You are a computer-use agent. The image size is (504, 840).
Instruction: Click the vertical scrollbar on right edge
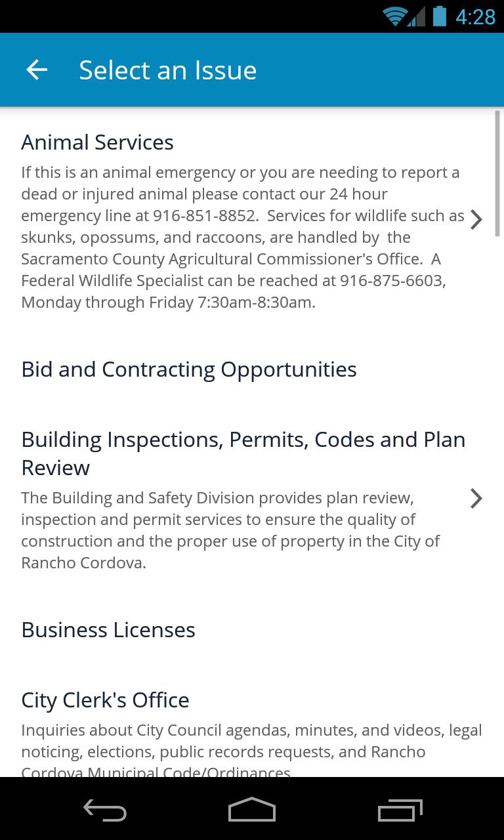click(x=497, y=174)
